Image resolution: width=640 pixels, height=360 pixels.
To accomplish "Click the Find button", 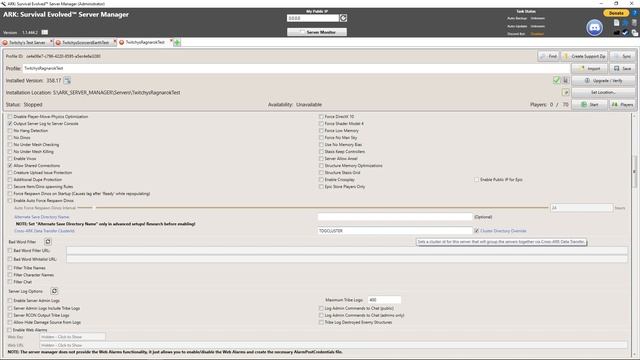I will pos(548,56).
